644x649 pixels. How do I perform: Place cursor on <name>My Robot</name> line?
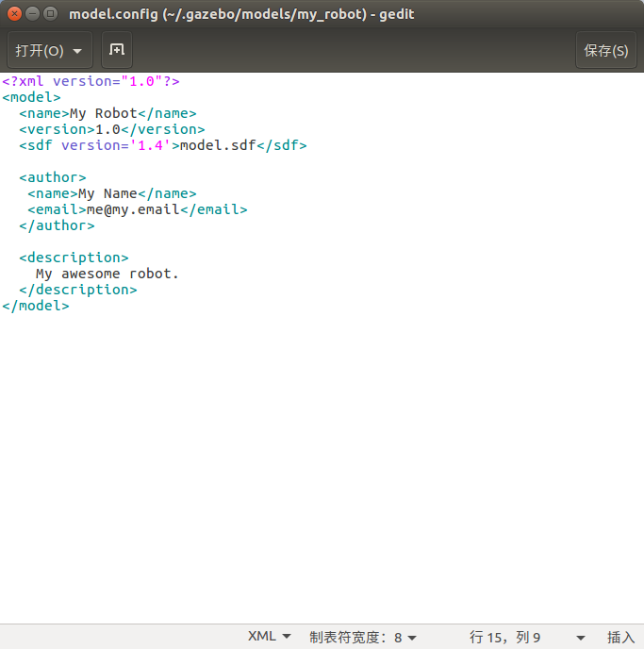point(107,113)
